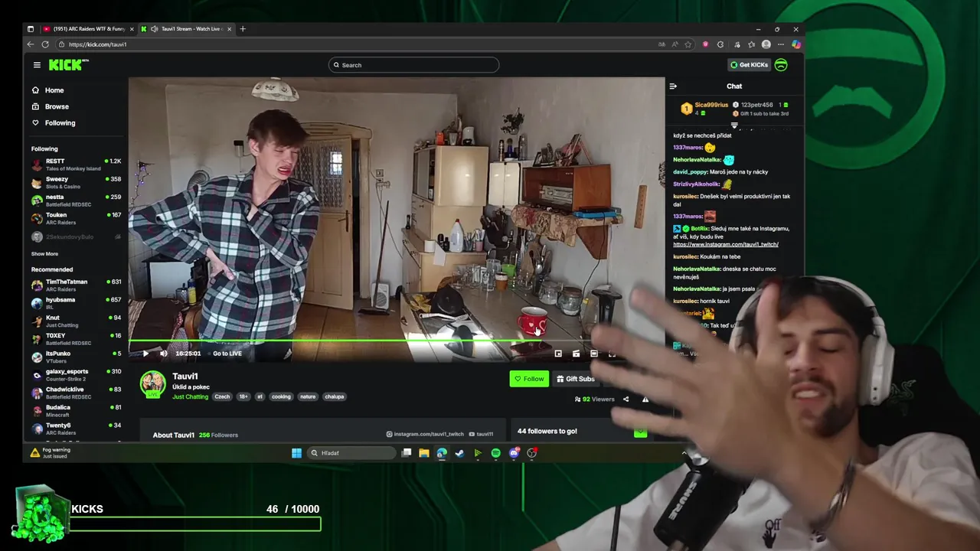
Task: Toggle theater mode icon
Action: [x=594, y=354]
